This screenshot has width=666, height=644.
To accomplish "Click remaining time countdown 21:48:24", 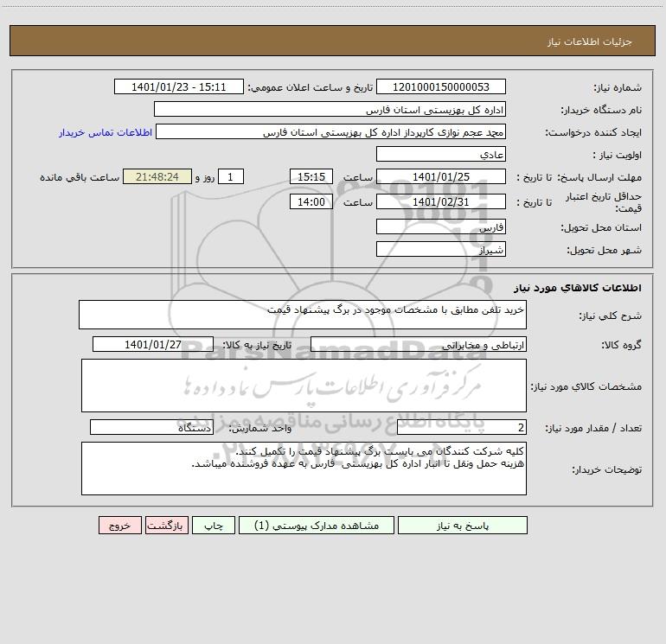I will [157, 176].
